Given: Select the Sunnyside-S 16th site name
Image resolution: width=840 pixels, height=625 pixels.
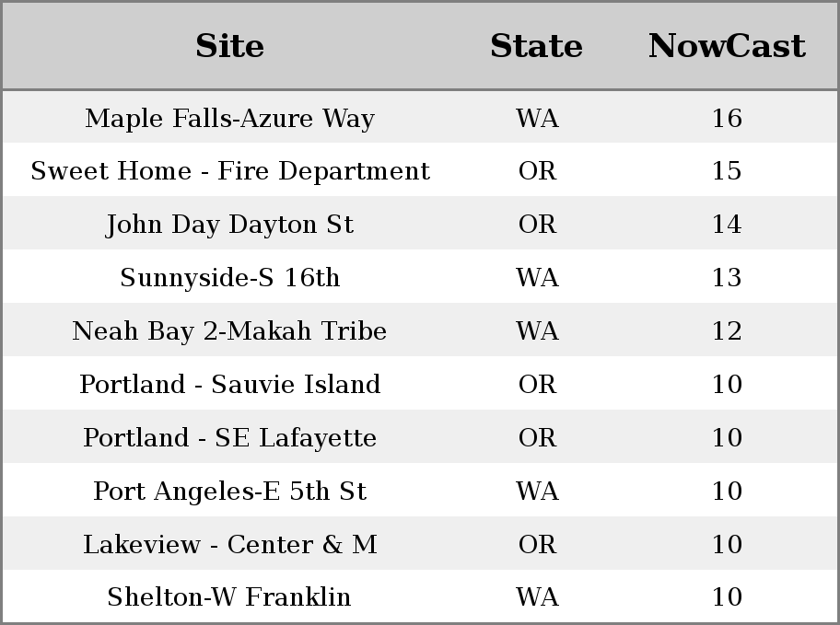Looking at the screenshot, I should (229, 278).
